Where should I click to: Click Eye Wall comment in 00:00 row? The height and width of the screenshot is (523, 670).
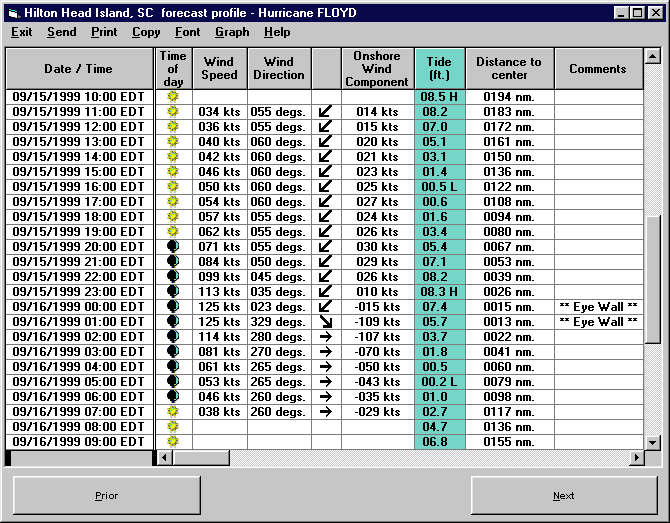598,306
